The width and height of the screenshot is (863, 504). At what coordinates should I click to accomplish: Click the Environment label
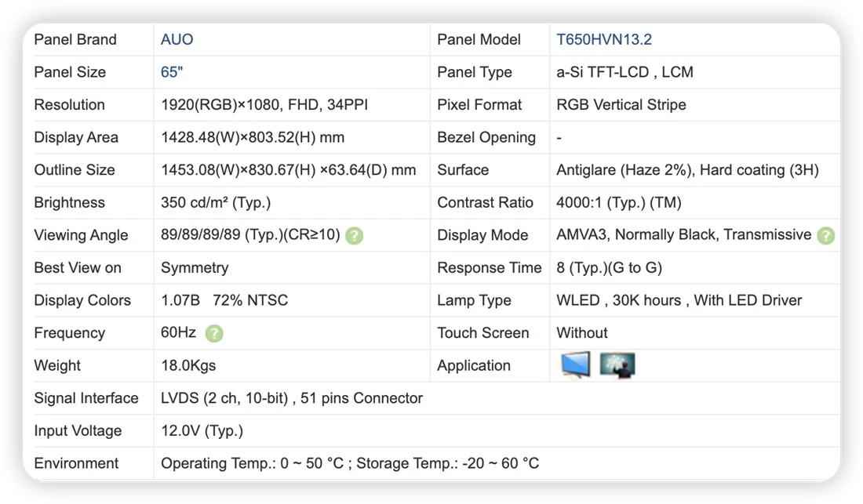[x=76, y=463]
